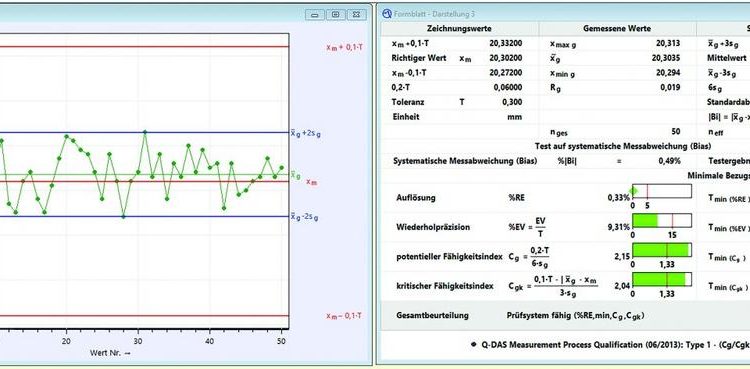Click the x-axis tick label 20
Screen dimensions: 750x369
click(x=66, y=341)
